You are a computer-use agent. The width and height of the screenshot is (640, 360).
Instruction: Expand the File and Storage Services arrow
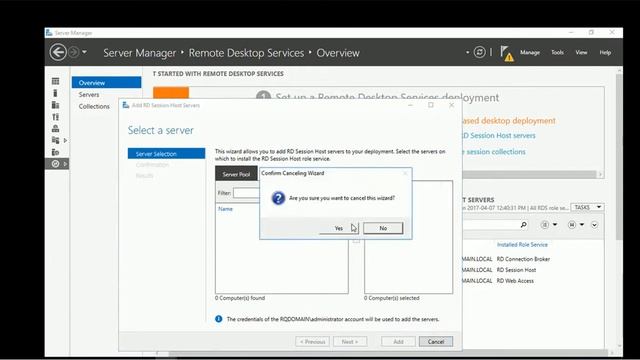[65, 140]
